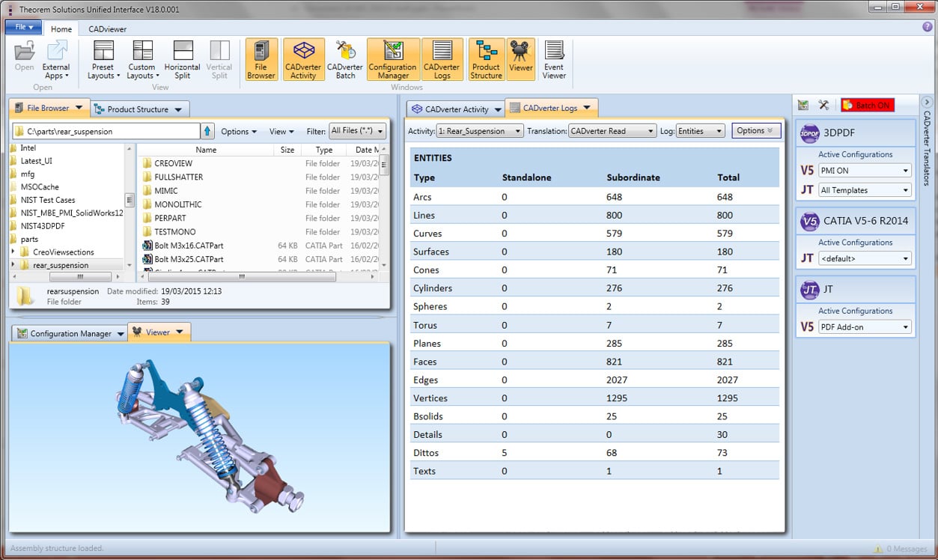Click the Options button in CADverter Logs
This screenshot has width=938, height=560.
(755, 131)
